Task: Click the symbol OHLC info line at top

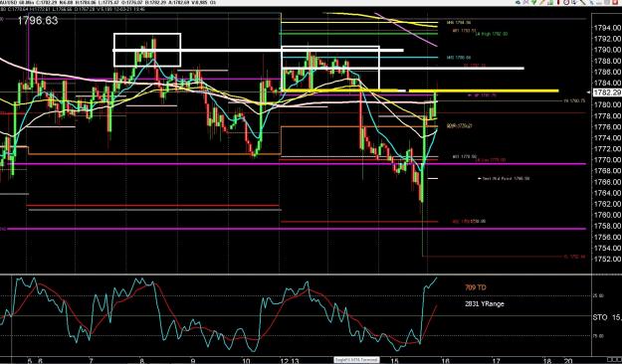Action: (x=107, y=3)
